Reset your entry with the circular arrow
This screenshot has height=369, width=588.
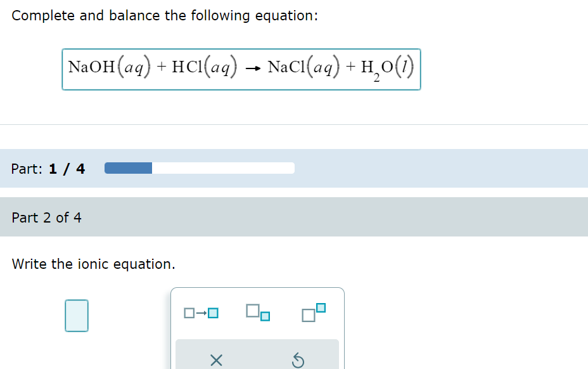coord(299,360)
